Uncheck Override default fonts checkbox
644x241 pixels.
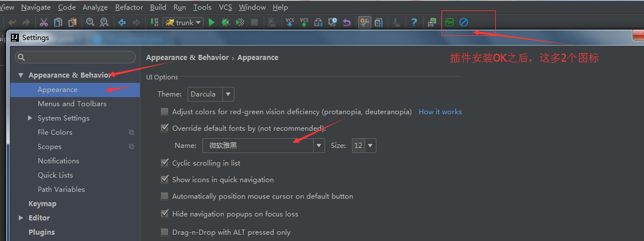[x=165, y=128]
